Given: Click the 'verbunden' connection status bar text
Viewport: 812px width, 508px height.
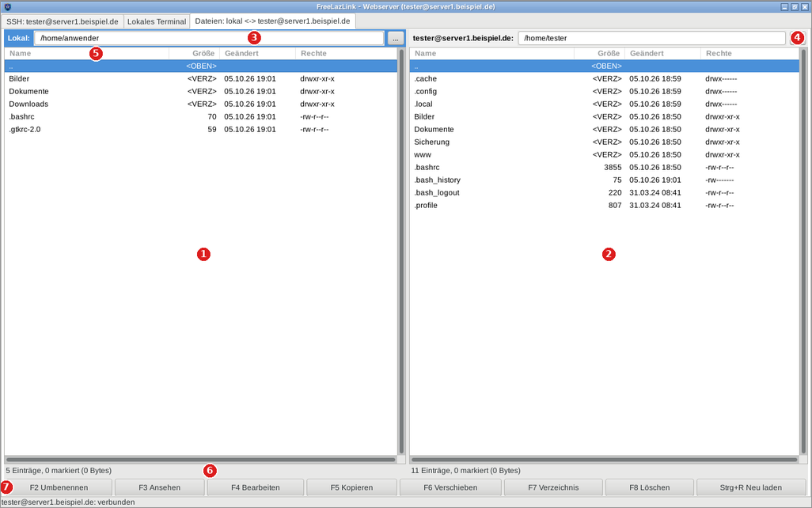Looking at the screenshot, I should [x=68, y=502].
